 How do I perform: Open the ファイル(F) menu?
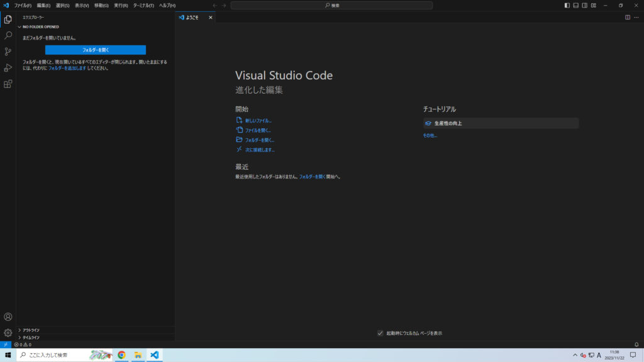point(23,5)
